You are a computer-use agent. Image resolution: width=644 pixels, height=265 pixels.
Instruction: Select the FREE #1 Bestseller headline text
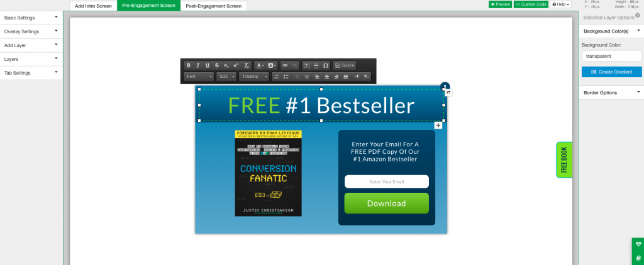(321, 106)
